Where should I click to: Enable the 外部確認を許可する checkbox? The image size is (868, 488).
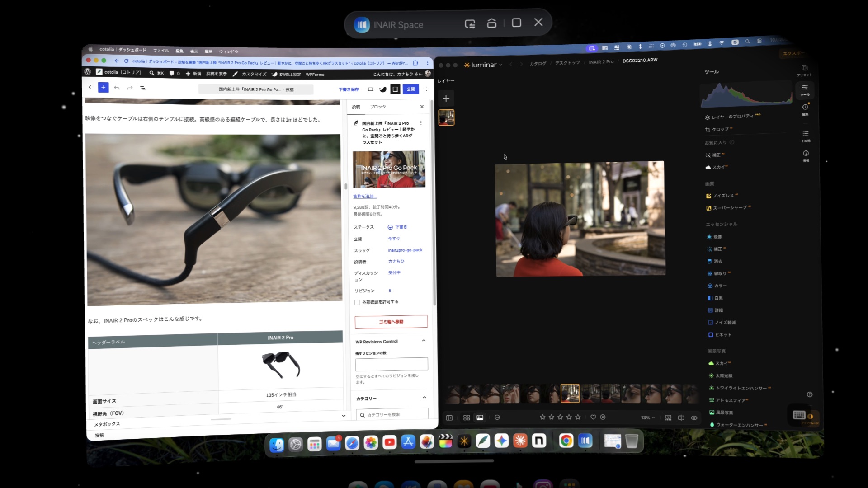click(357, 302)
